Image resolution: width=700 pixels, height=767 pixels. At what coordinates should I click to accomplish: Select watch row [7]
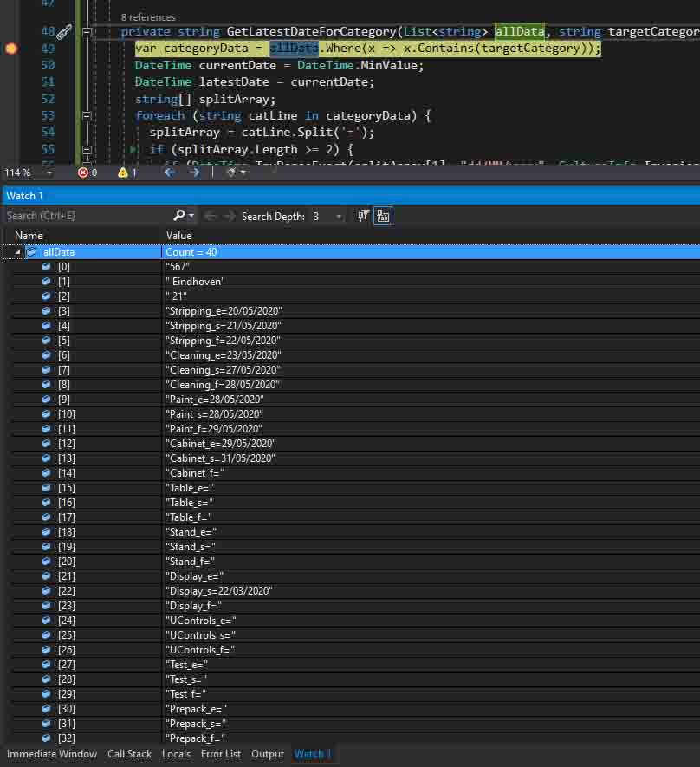pyautogui.click(x=350, y=370)
